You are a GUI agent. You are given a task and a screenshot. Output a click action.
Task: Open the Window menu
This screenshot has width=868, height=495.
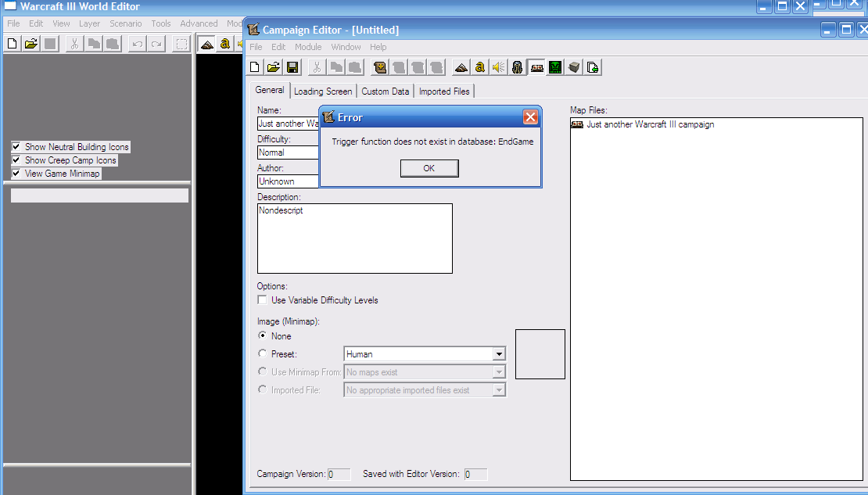(x=346, y=47)
